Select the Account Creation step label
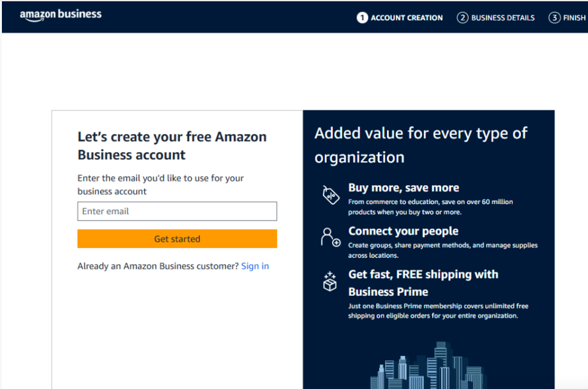Viewport: 588px width, 389px height. pyautogui.click(x=407, y=18)
